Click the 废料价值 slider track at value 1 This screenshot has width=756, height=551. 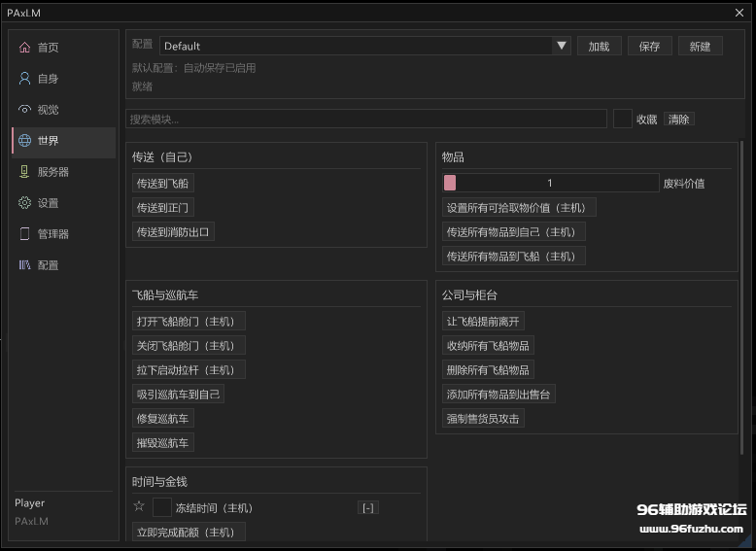pos(550,184)
